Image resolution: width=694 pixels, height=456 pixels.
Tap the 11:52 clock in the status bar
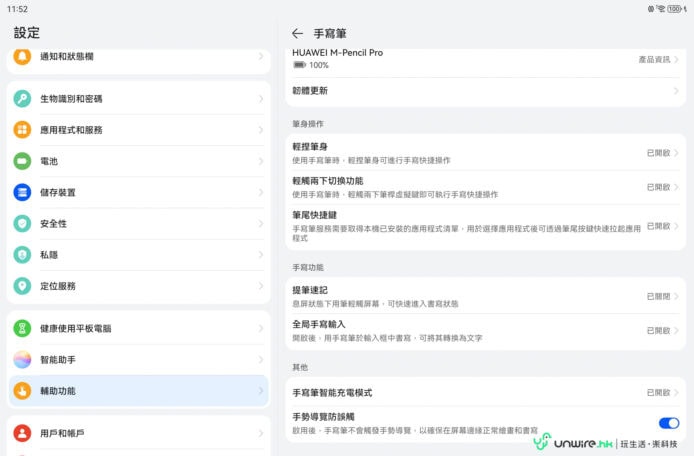(x=17, y=9)
